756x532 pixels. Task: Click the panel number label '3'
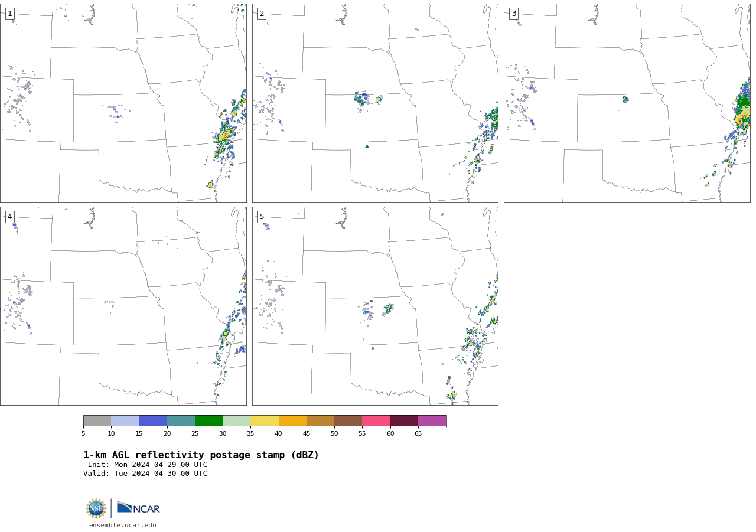point(513,14)
